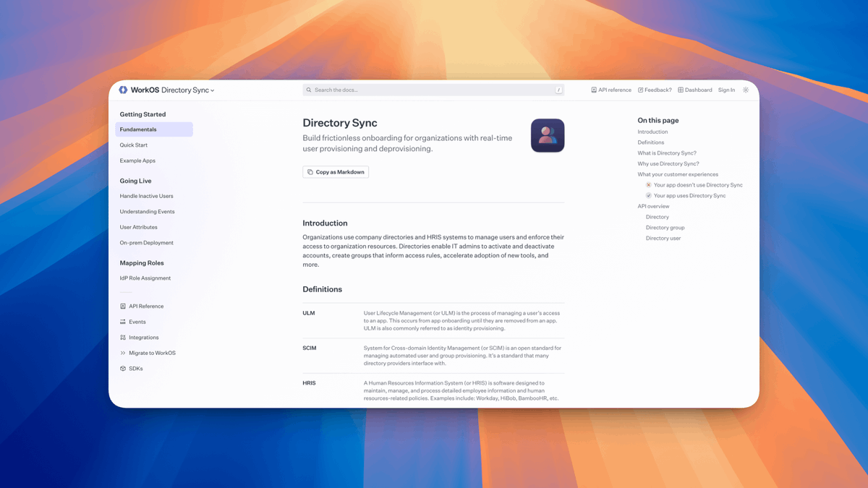The width and height of the screenshot is (868, 488).
Task: Click the WorkOS logo icon
Action: 123,90
